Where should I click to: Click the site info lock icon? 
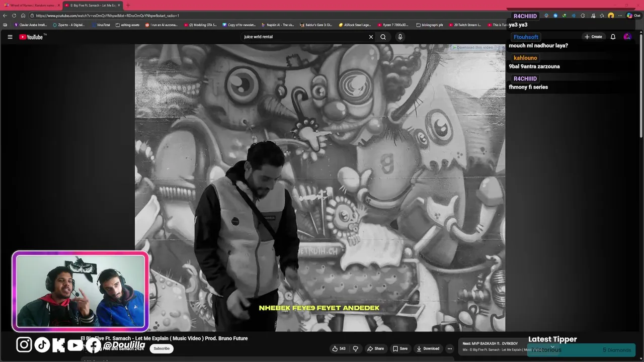coord(32,16)
